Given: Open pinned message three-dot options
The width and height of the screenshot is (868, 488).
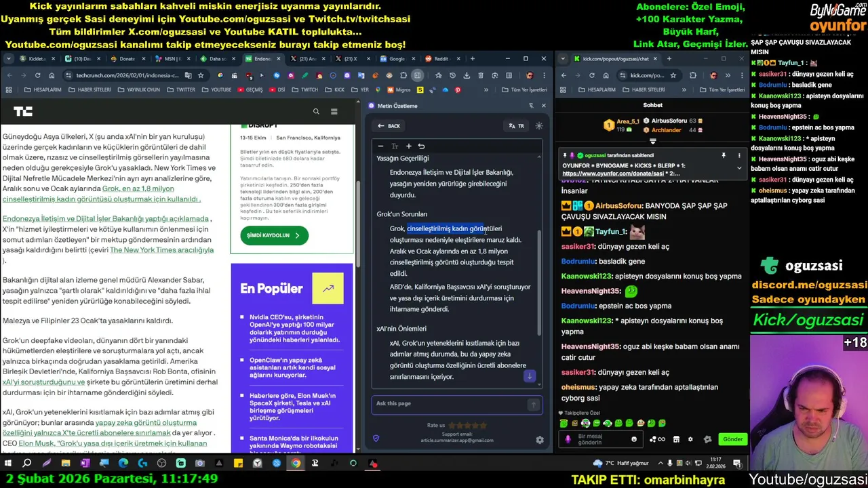Looking at the screenshot, I should tap(739, 155).
